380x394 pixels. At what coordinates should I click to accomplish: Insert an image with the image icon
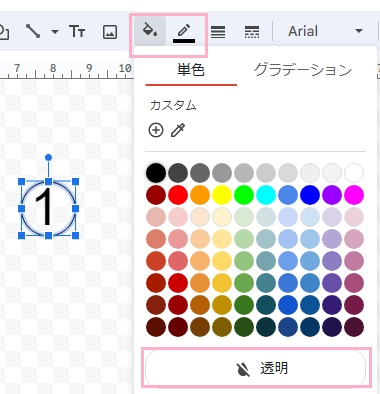click(x=110, y=32)
